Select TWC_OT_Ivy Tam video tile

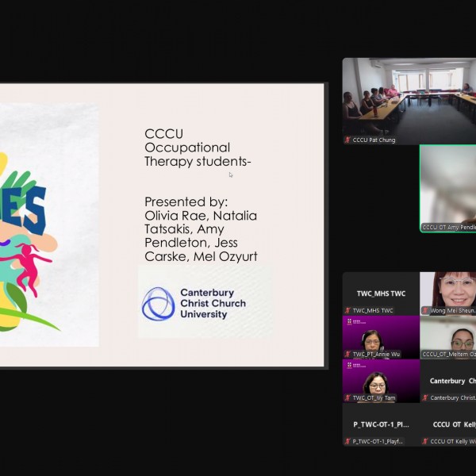pos(381,381)
